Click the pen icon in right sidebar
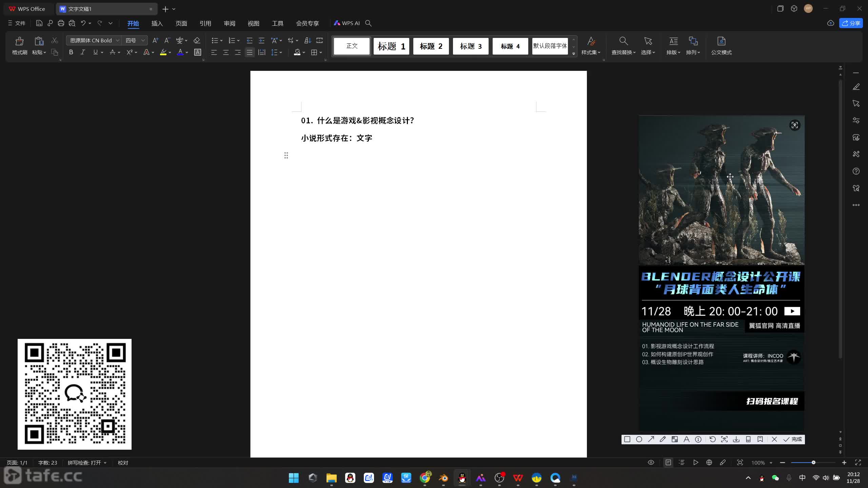Image resolution: width=868 pixels, height=488 pixels. [x=856, y=87]
